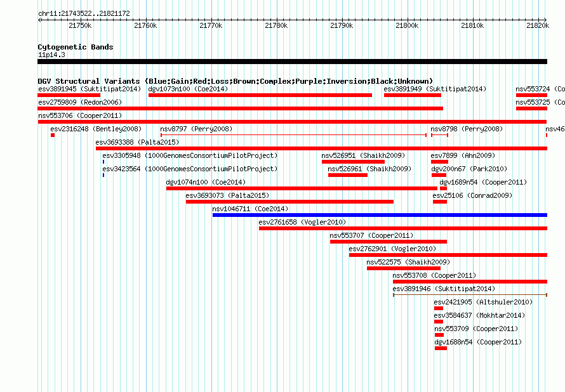
Task: Click esv3693388 (Palta2015) label
Action: pos(137,142)
